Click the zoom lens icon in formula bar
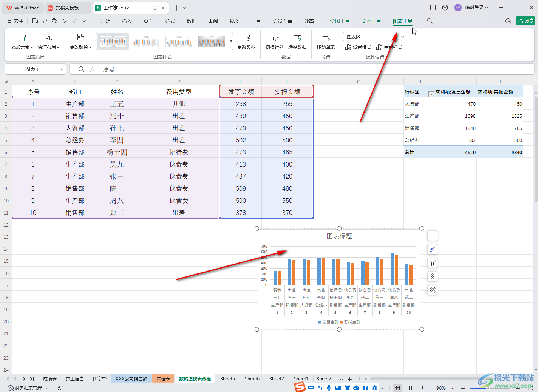Image resolution: width=538 pixels, height=392 pixels. pos(81,69)
